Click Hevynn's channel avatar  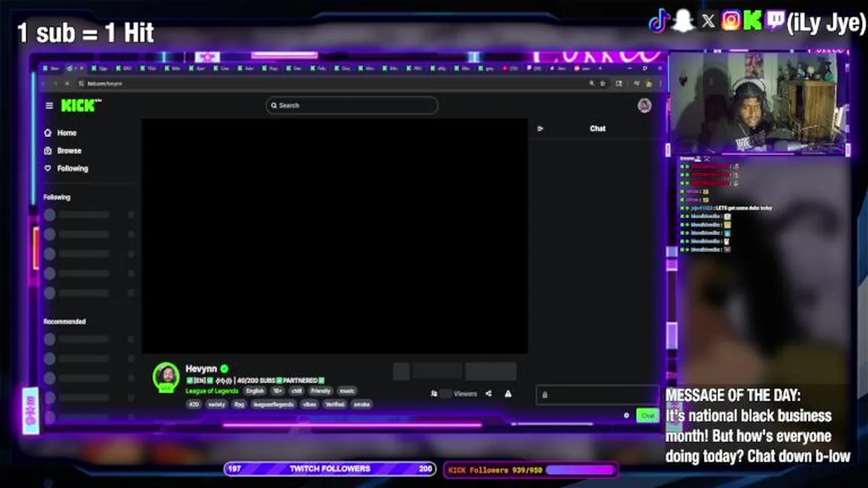166,377
